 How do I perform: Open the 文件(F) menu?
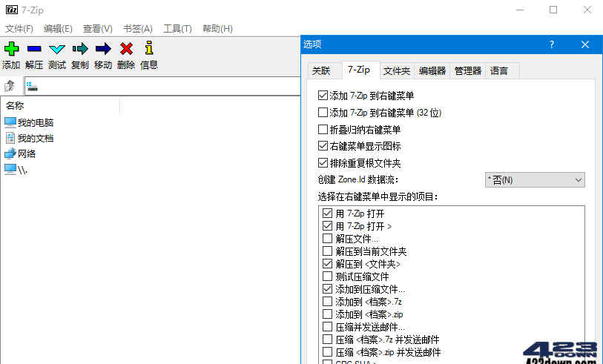(x=19, y=29)
